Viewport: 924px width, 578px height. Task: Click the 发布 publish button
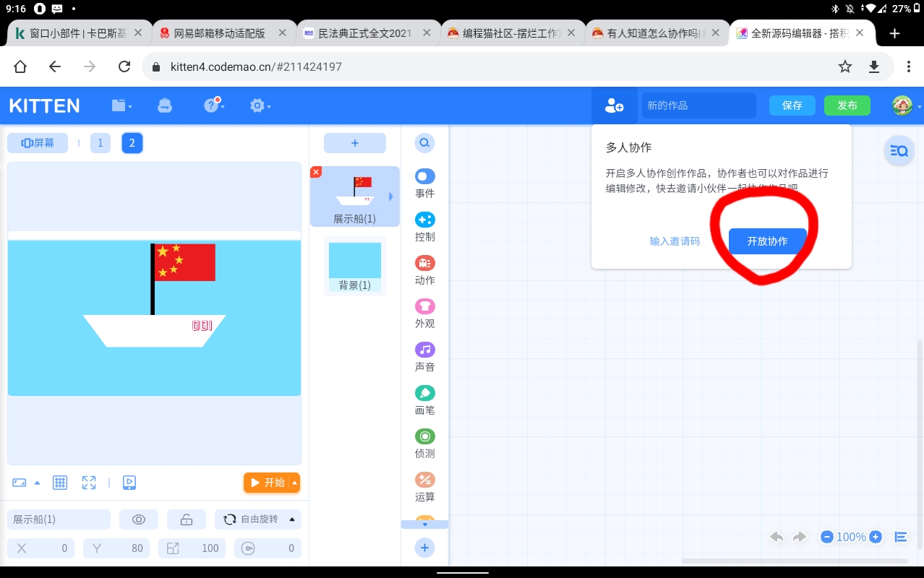pos(847,105)
